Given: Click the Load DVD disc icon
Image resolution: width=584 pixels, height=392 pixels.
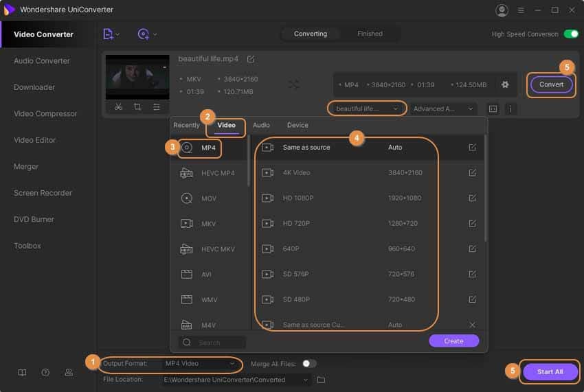Looking at the screenshot, I should 143,34.
